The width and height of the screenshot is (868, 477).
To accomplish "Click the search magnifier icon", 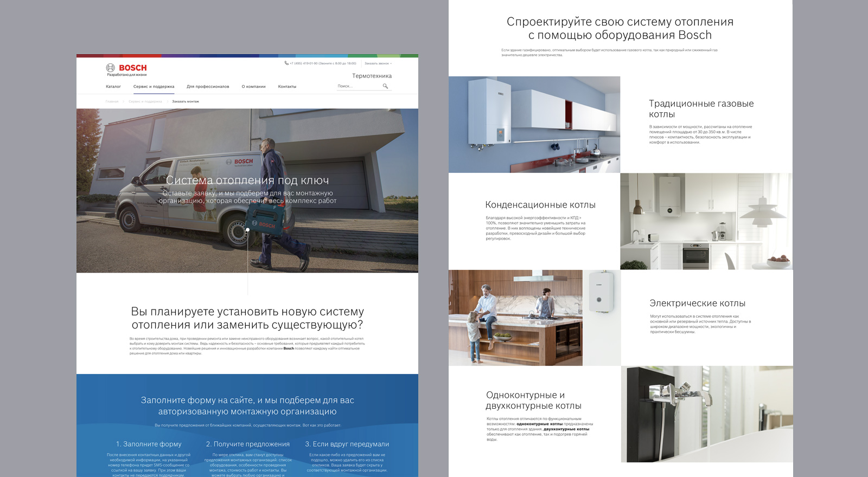I will coord(385,86).
